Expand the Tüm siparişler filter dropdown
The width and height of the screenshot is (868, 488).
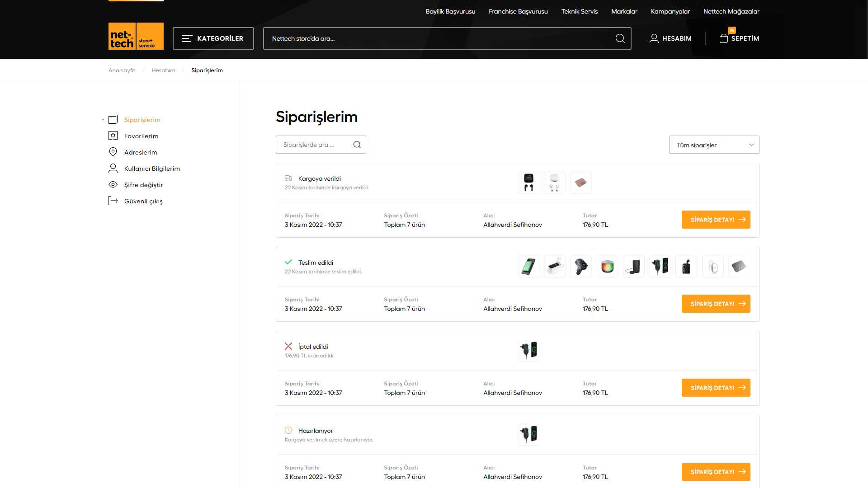pyautogui.click(x=714, y=145)
